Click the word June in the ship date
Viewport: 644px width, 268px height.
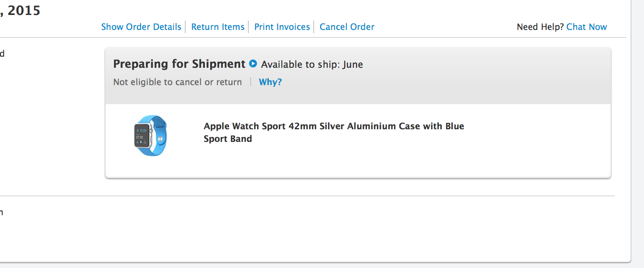[353, 64]
